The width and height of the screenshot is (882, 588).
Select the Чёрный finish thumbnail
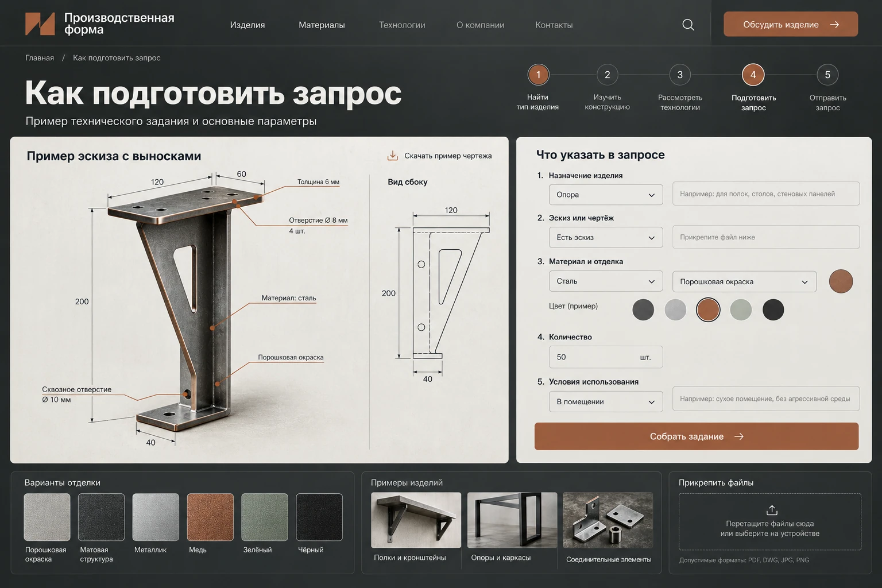coord(319,517)
